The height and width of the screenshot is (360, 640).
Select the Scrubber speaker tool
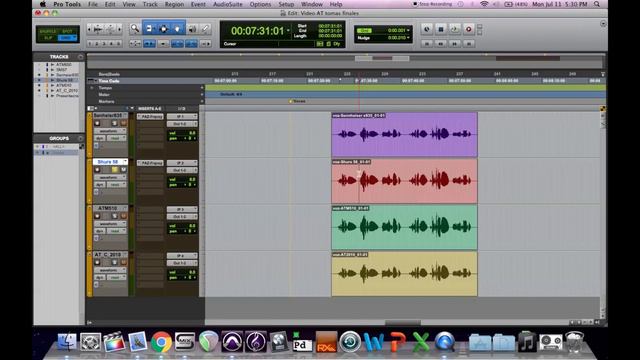point(192,29)
